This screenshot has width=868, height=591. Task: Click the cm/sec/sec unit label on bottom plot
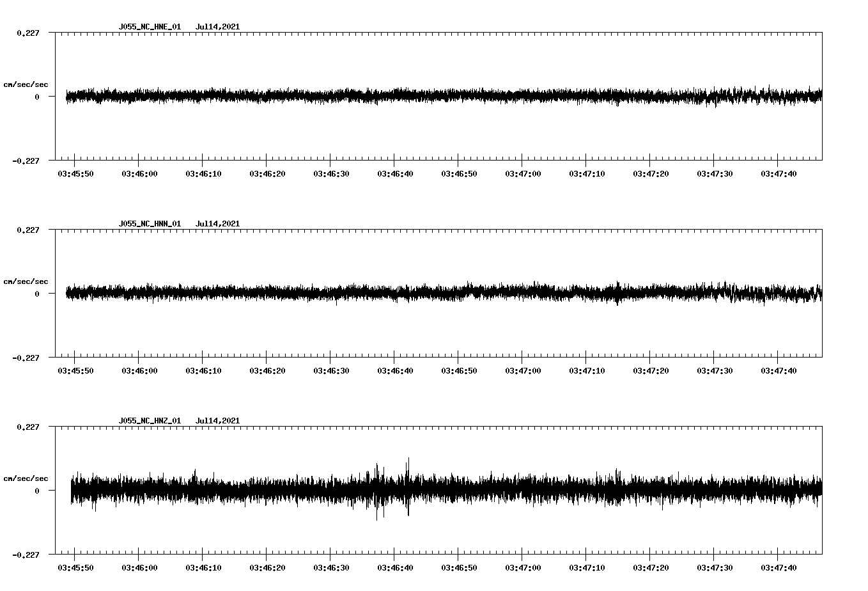pos(26,477)
